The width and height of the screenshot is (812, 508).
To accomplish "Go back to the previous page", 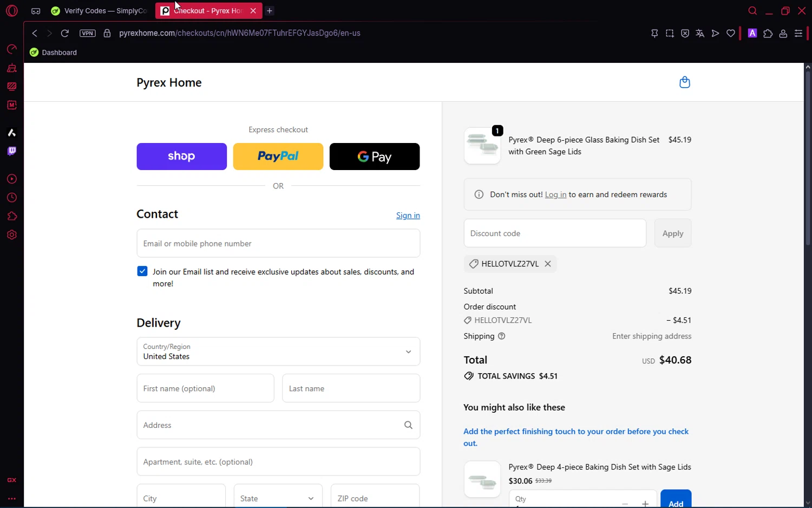I will tap(35, 33).
